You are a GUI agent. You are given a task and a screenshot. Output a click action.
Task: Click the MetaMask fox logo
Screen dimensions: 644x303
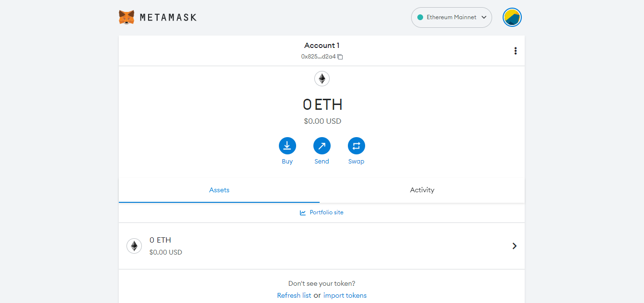point(126,17)
